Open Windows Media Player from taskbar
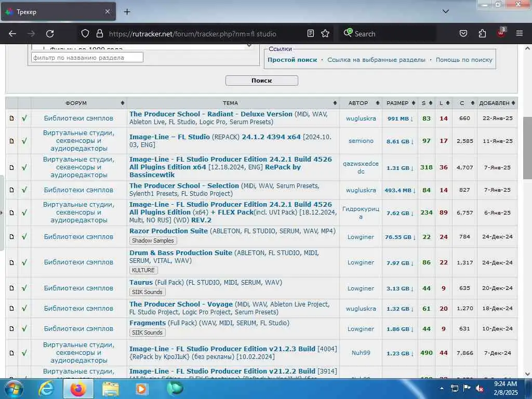Image resolution: width=532 pixels, height=399 pixels. point(141,389)
